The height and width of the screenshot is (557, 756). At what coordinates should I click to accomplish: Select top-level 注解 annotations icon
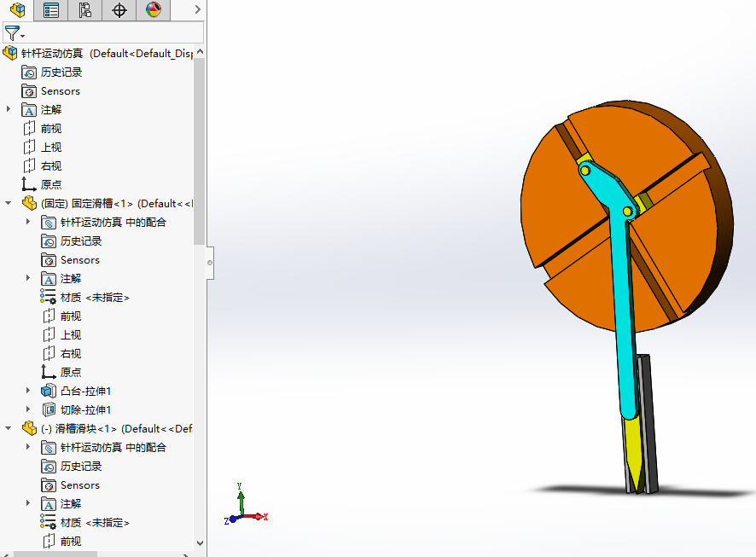(x=29, y=110)
